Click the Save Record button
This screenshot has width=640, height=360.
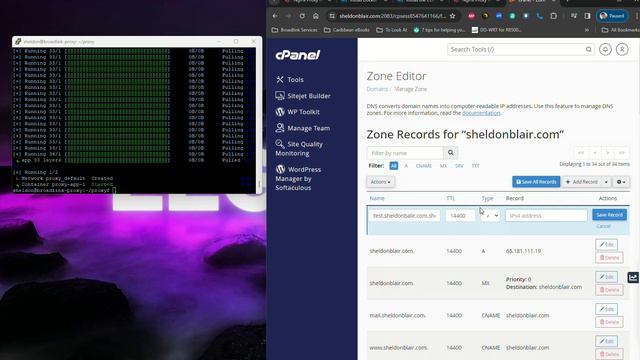[x=609, y=215]
